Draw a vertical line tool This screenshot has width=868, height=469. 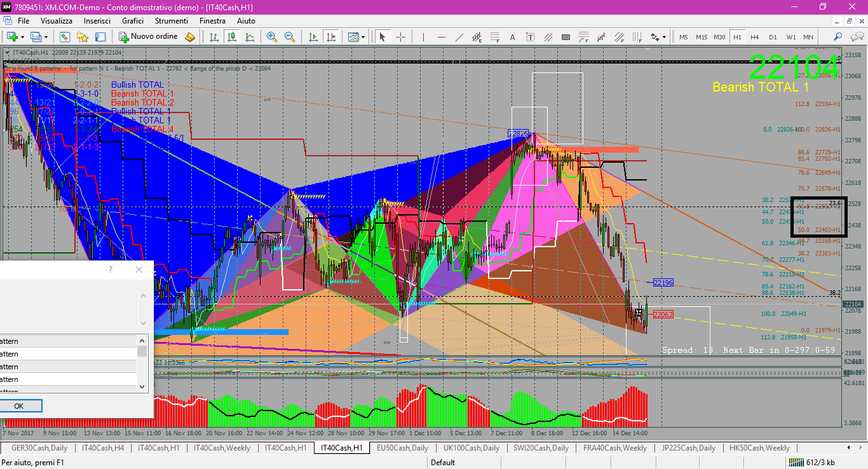(x=423, y=37)
